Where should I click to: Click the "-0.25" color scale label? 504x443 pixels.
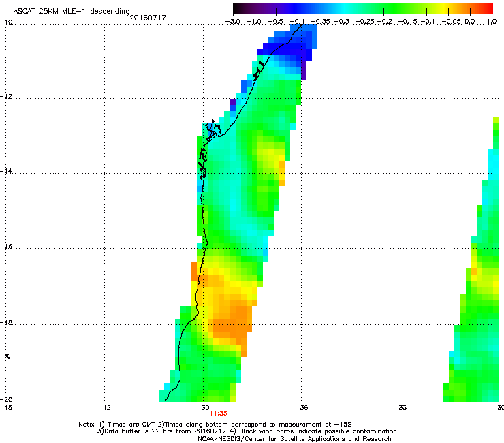click(365, 22)
